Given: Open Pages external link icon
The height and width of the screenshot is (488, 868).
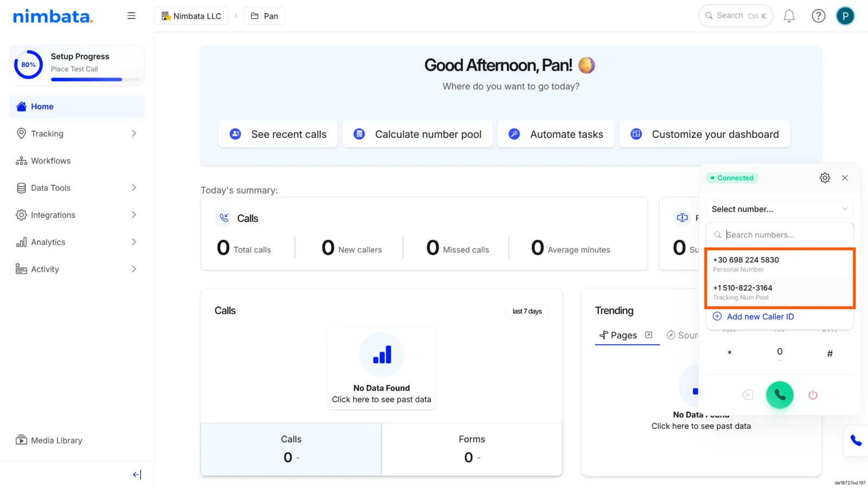Looking at the screenshot, I should (x=649, y=335).
